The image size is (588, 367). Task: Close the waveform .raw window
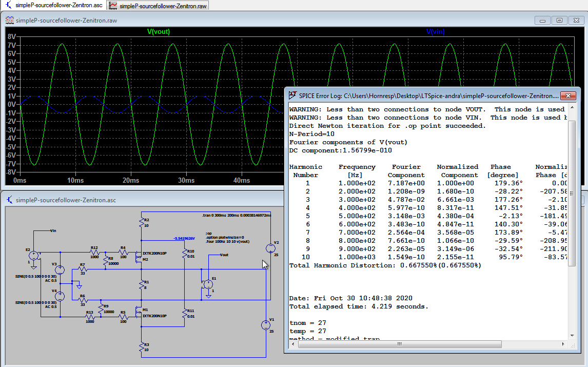coord(576,20)
